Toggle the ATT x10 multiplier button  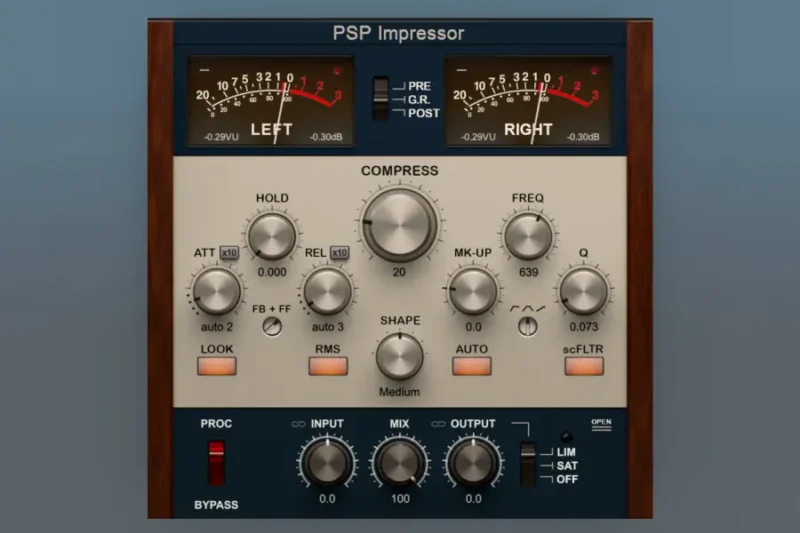[x=229, y=252]
